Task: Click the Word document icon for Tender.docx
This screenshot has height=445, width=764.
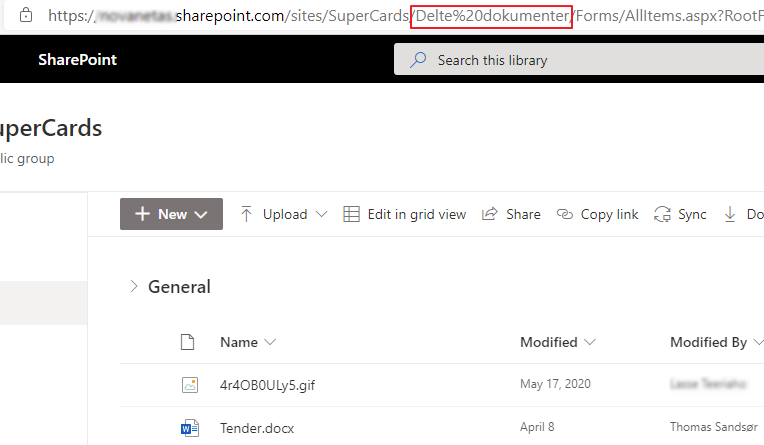Action: [190, 429]
